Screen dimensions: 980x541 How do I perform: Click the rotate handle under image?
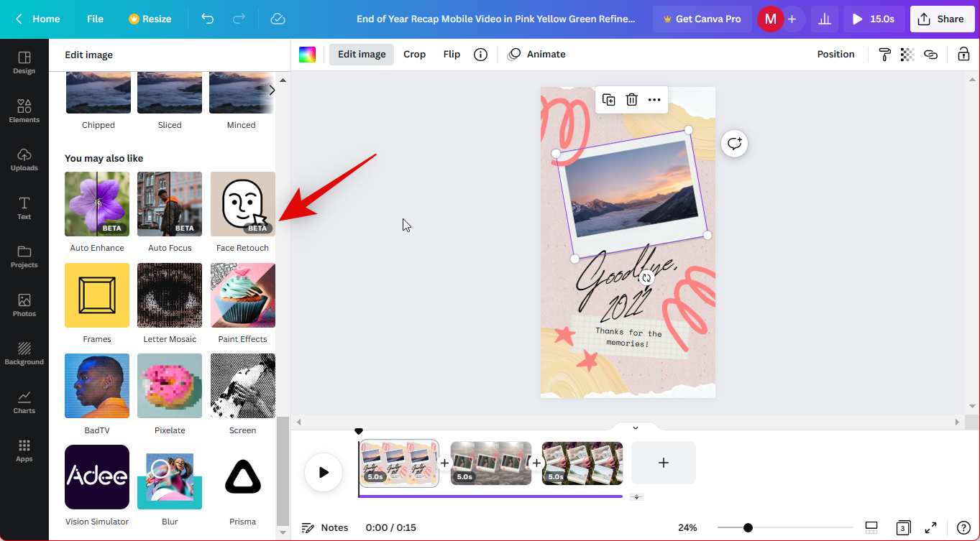(646, 278)
